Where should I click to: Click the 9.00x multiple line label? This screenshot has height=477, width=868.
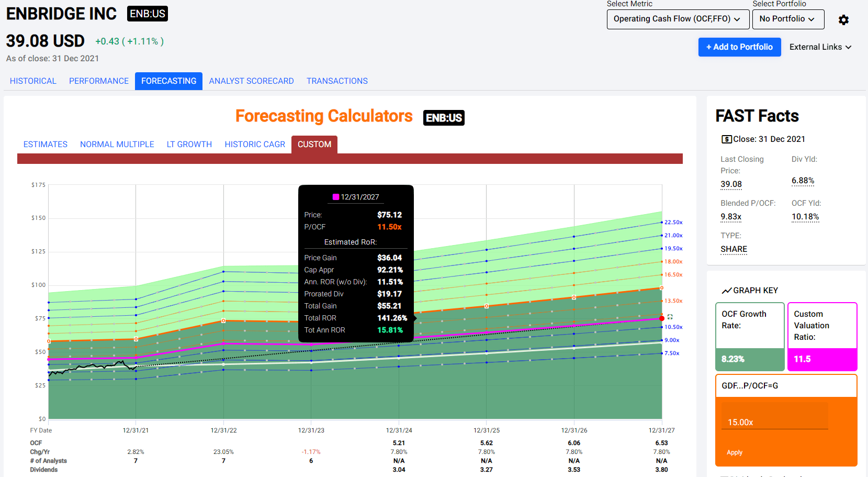tap(672, 340)
